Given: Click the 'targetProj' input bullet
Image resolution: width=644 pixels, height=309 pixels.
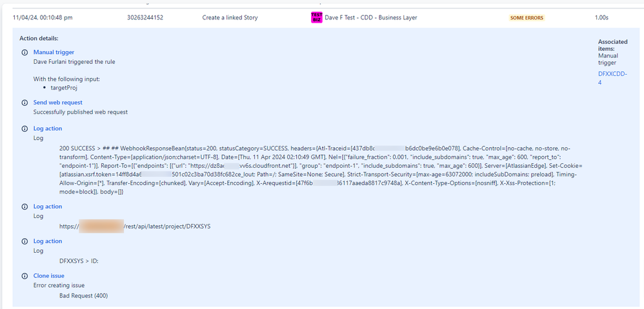Looking at the screenshot, I should coord(64,88).
